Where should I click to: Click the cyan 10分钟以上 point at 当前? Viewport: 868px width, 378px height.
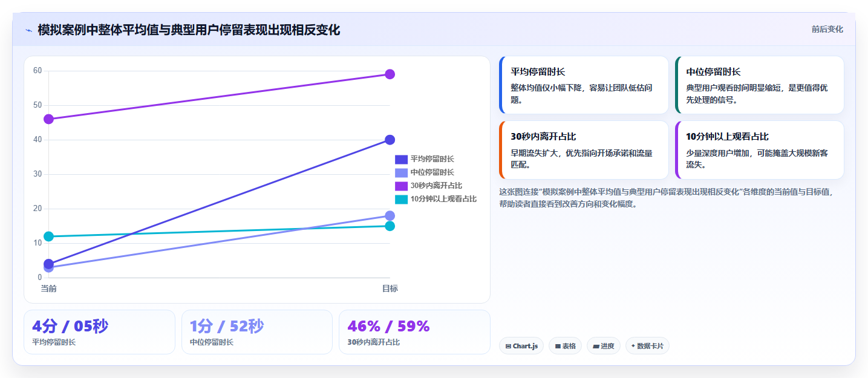tap(48, 236)
